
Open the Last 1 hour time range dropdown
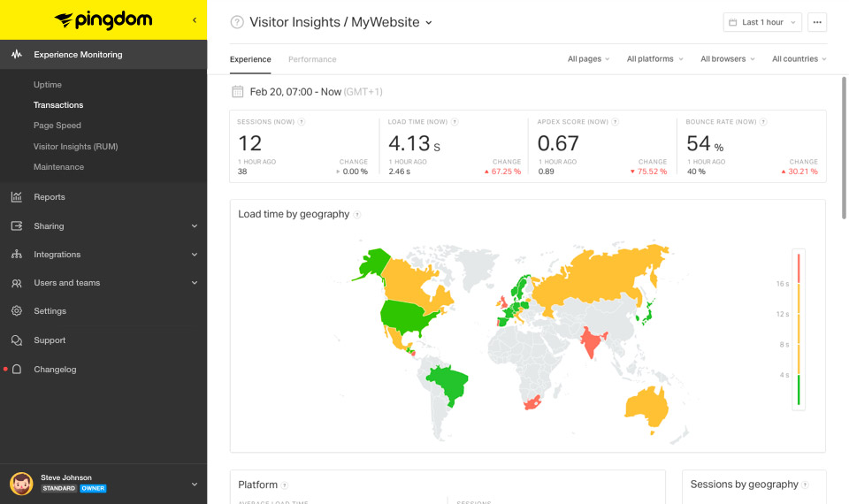[x=761, y=22]
